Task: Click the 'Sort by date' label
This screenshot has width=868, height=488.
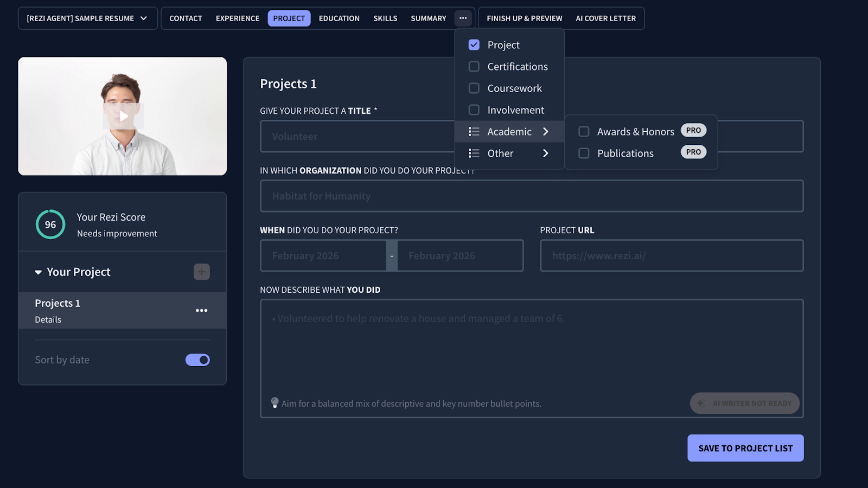Action: 62,360
